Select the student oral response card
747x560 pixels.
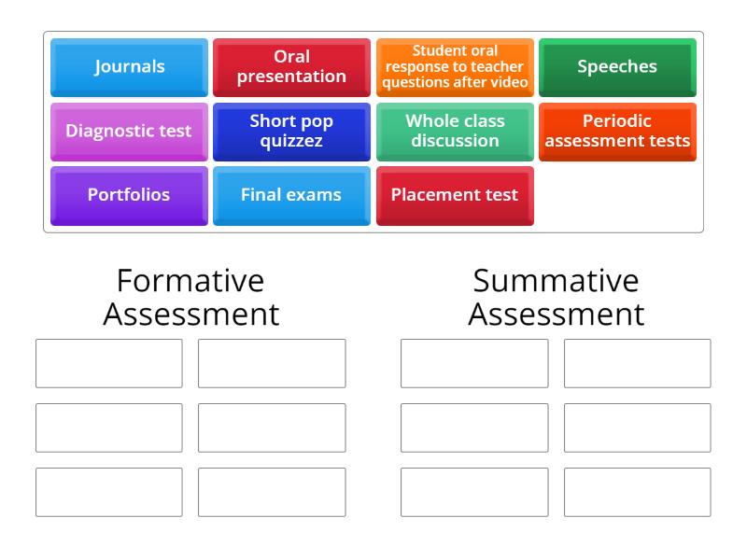[x=455, y=66]
